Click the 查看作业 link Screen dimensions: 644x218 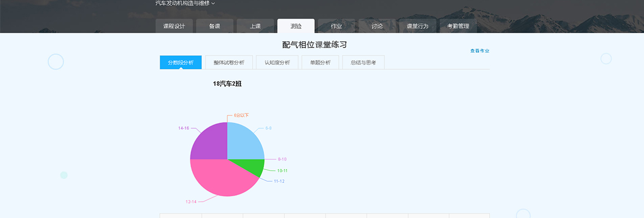480,51
